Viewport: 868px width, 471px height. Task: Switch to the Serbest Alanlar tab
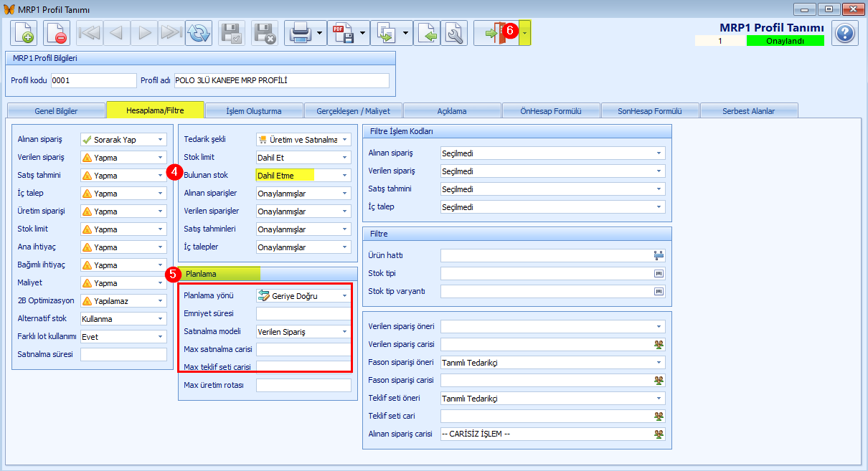(749, 111)
